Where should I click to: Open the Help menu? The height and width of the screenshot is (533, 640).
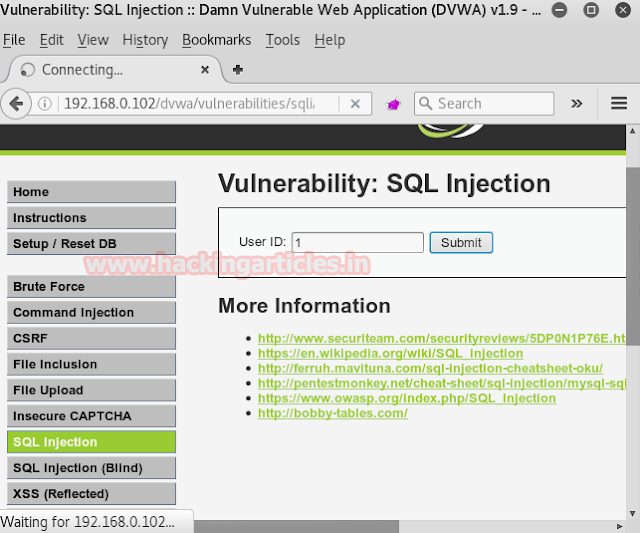(330, 40)
